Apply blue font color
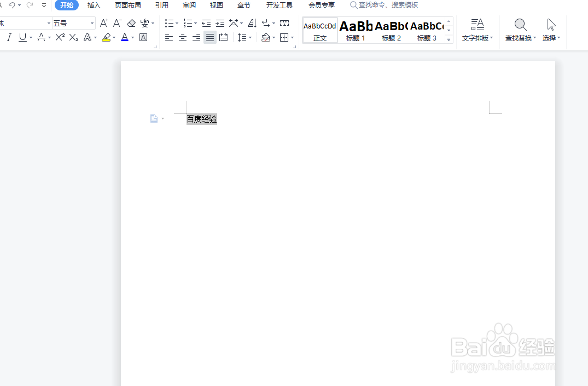588x386 pixels. click(125, 37)
